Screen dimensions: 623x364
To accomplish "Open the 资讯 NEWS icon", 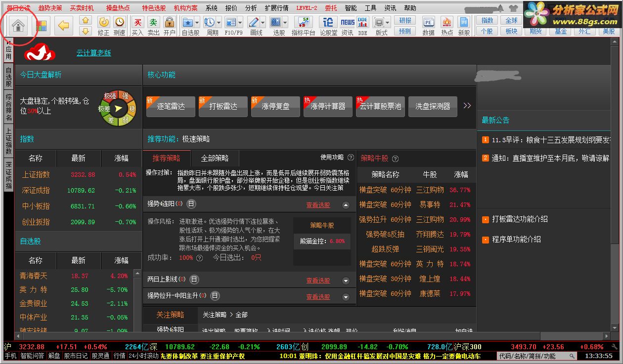I will (x=347, y=22).
